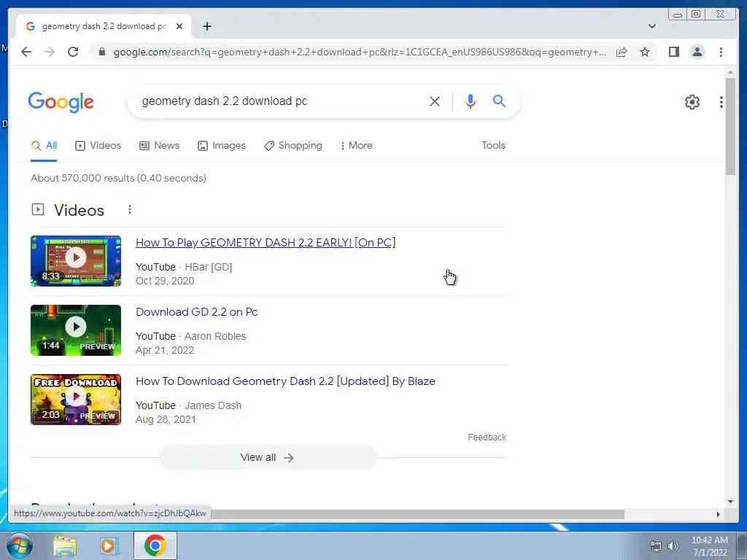Switch to the Shopping tab
The height and width of the screenshot is (560, 747).
click(x=293, y=146)
